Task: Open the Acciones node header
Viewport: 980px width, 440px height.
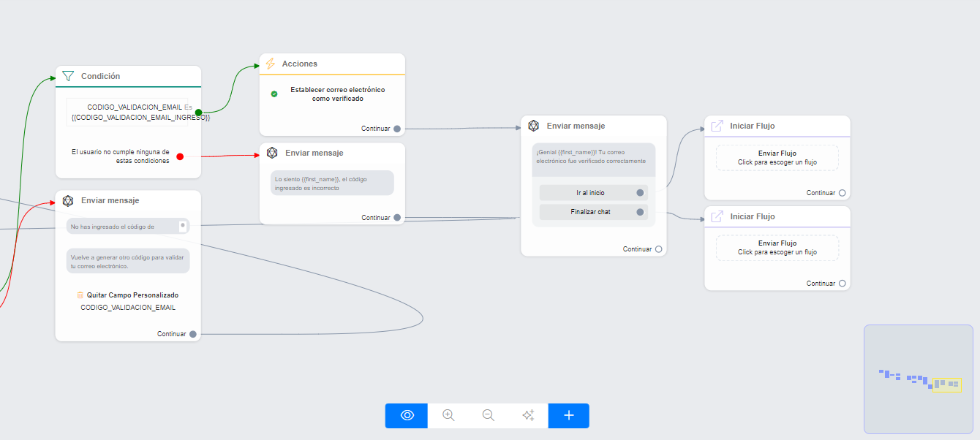Action: click(x=332, y=64)
